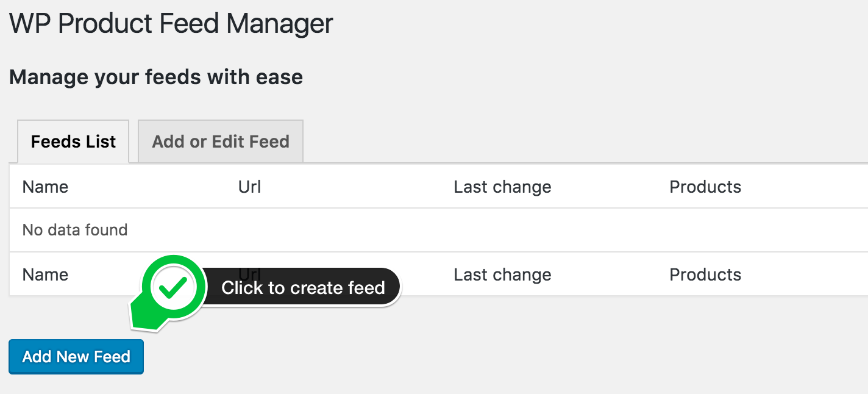
Task: Click the top Products column header
Action: (705, 187)
